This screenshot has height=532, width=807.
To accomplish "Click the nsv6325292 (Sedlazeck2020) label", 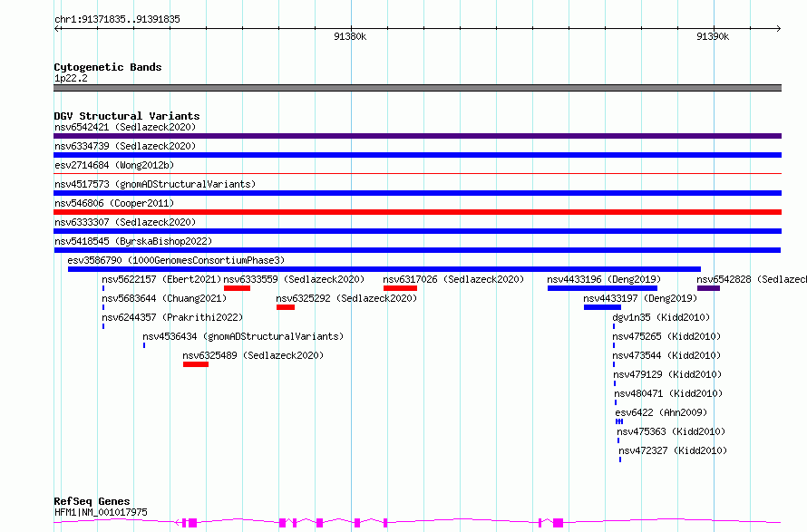I will 346,298.
